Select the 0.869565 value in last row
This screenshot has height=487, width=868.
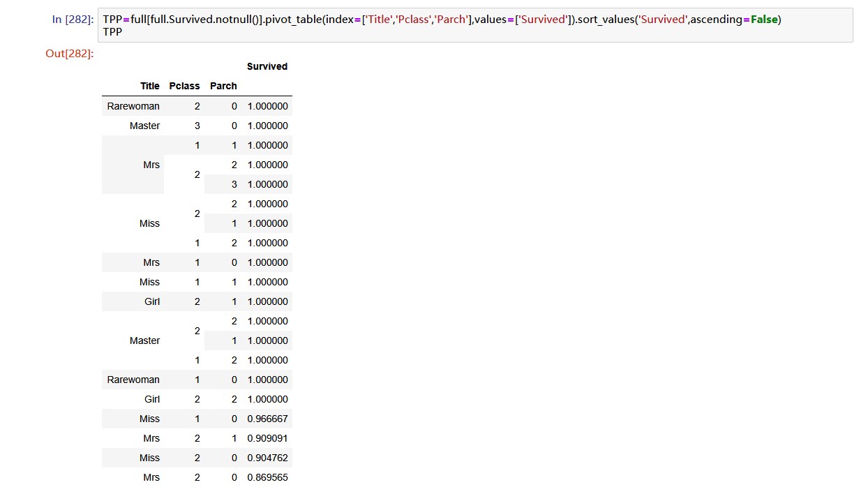coord(267,477)
